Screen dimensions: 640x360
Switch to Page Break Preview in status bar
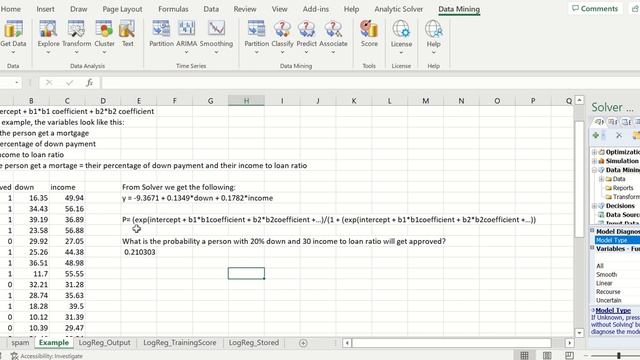(569, 356)
